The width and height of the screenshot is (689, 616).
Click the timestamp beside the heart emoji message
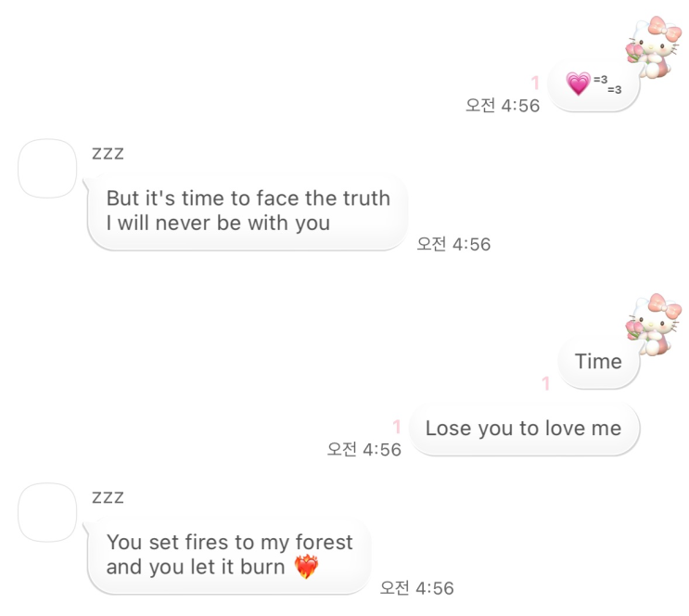[502, 105]
